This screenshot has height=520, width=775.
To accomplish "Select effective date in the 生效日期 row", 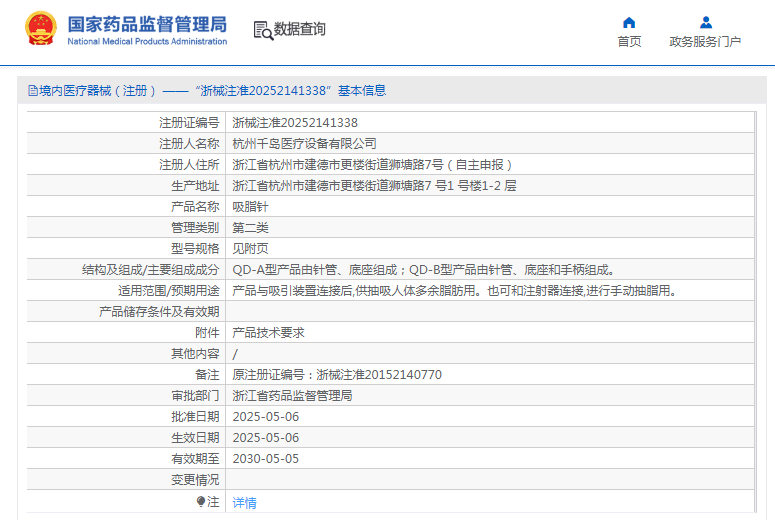I will click(266, 437).
